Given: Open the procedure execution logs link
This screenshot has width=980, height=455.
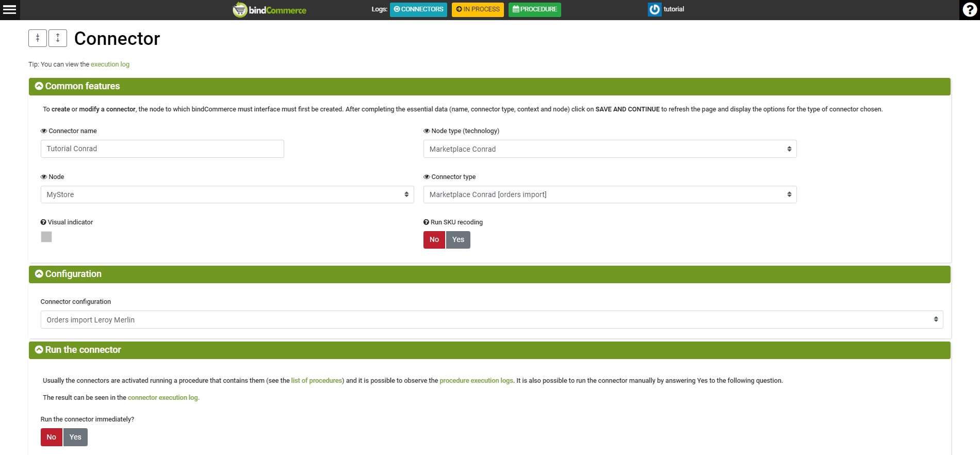Looking at the screenshot, I should click(x=476, y=381).
